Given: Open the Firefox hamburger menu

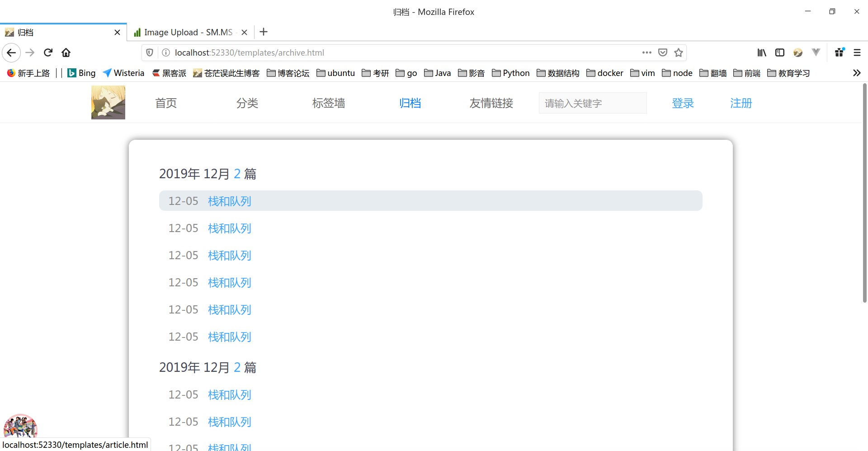Looking at the screenshot, I should click(858, 52).
